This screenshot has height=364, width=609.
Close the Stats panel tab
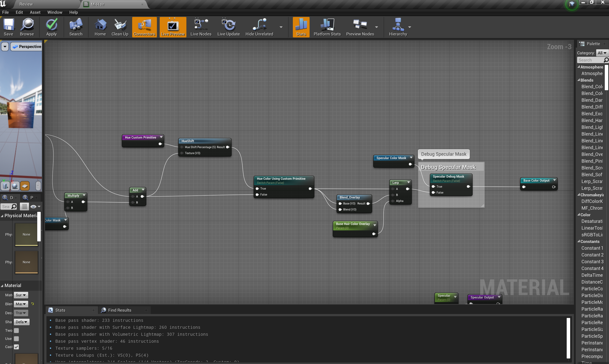click(x=93, y=310)
